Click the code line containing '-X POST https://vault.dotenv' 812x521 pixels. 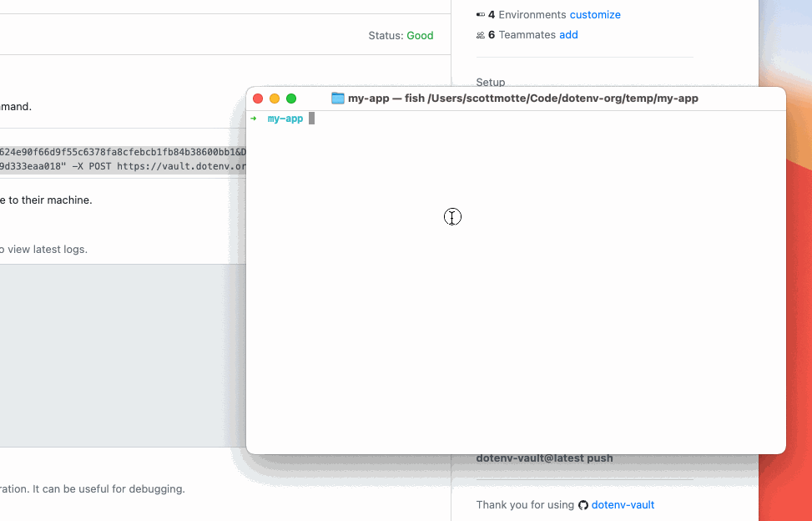[x=123, y=166]
